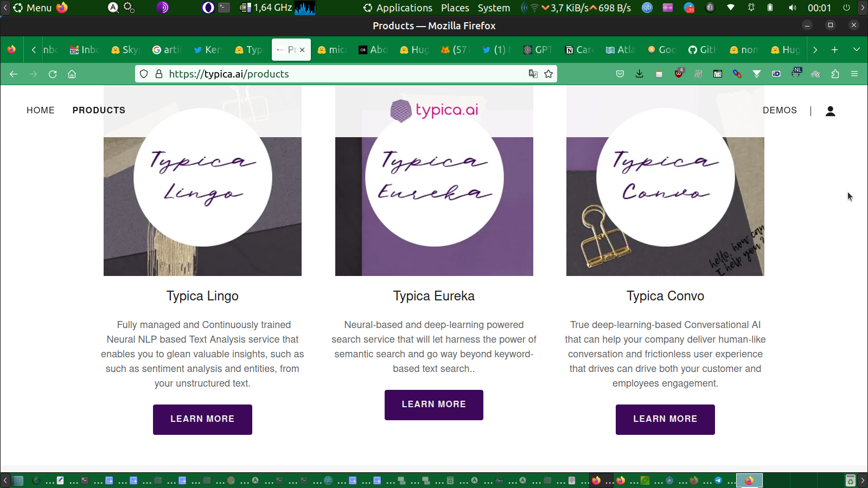Close the active Products tab

pyautogui.click(x=302, y=50)
